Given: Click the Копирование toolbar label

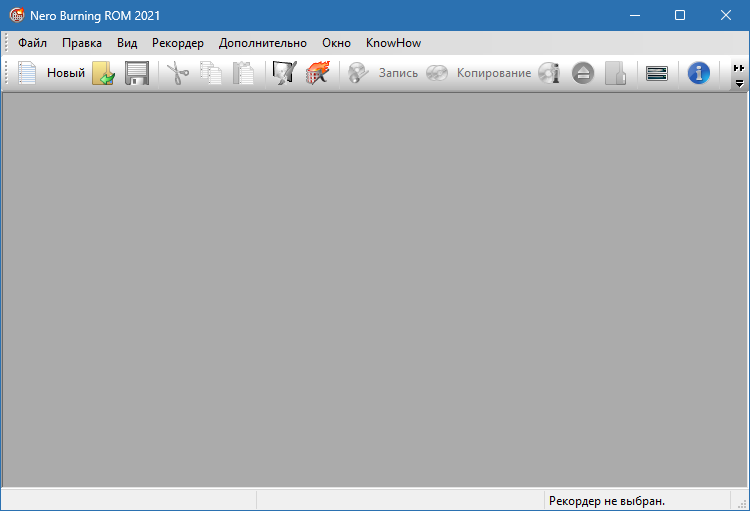Looking at the screenshot, I should (494, 73).
